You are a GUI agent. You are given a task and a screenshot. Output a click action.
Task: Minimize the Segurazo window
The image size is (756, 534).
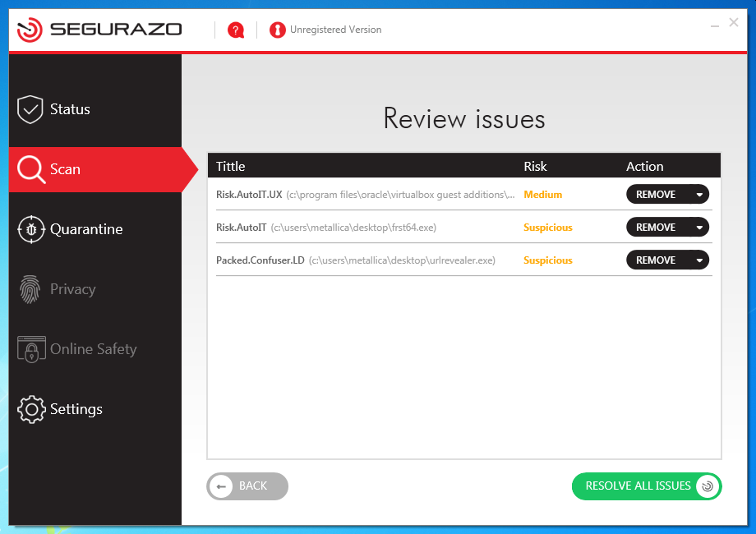[x=715, y=25]
